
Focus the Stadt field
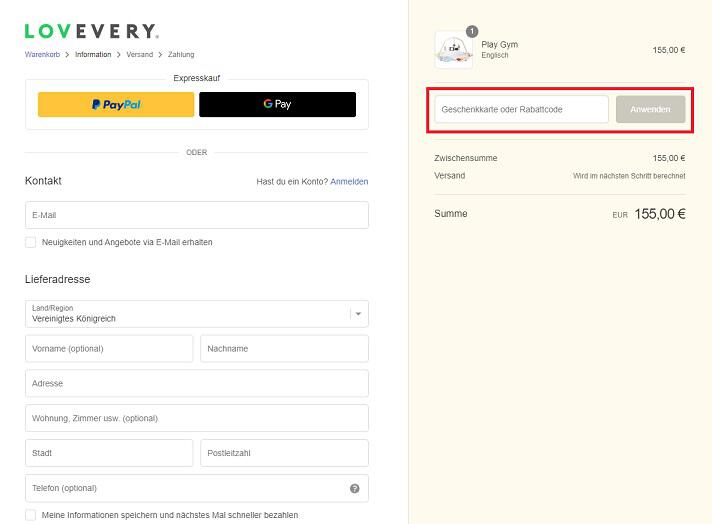click(x=109, y=453)
